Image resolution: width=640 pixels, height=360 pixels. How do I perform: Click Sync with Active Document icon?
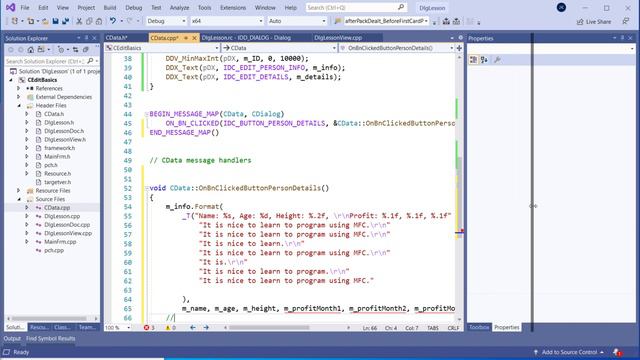point(76,49)
